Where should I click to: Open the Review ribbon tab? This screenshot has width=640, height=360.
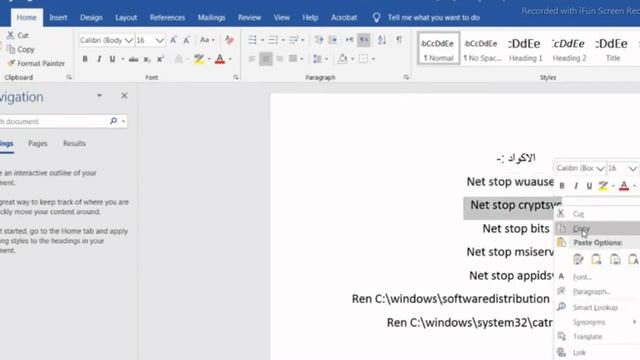click(249, 18)
